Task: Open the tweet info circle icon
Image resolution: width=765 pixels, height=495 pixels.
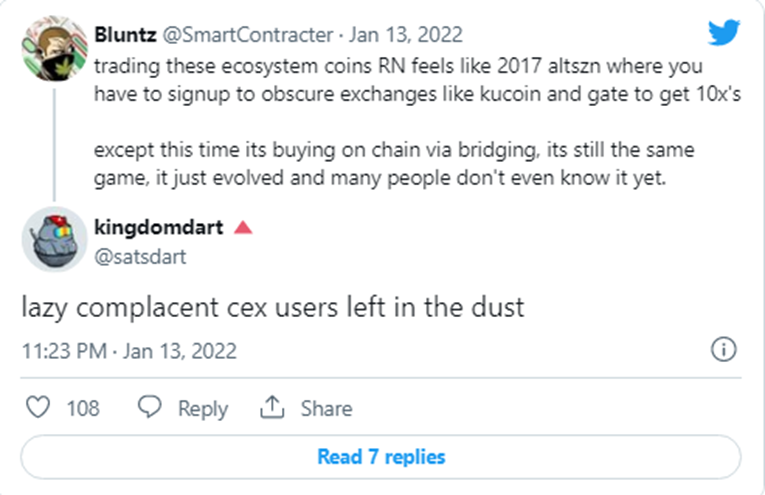Action: pyautogui.click(x=724, y=349)
